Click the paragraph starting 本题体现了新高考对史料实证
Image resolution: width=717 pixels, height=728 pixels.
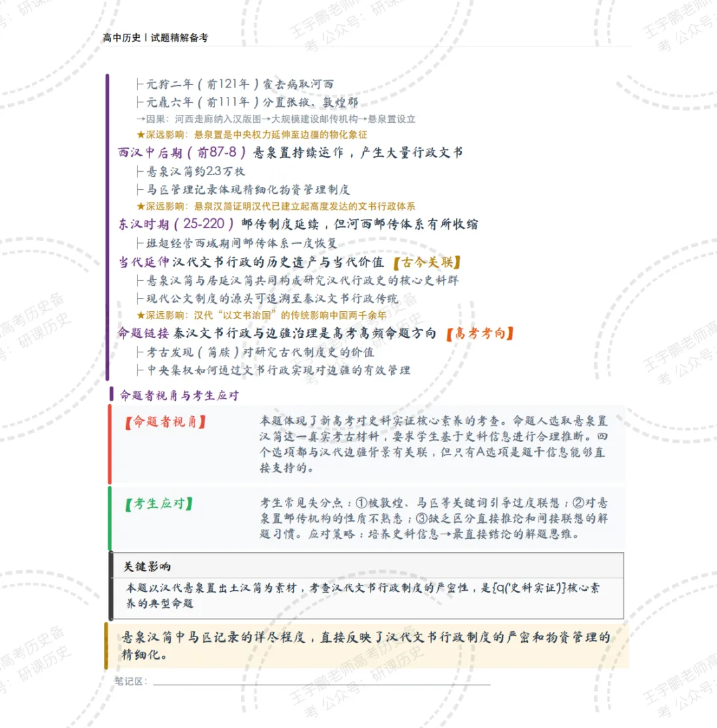tap(434, 444)
